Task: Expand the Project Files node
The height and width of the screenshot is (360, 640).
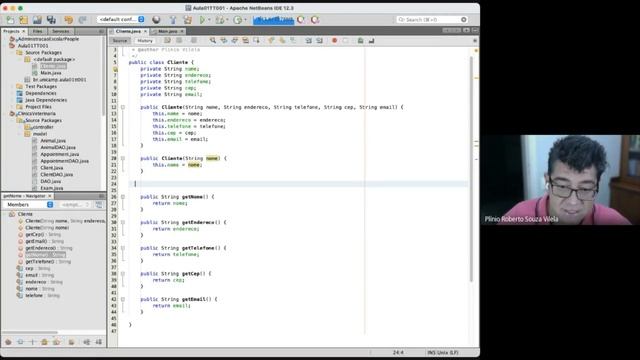Action: tap(13, 107)
